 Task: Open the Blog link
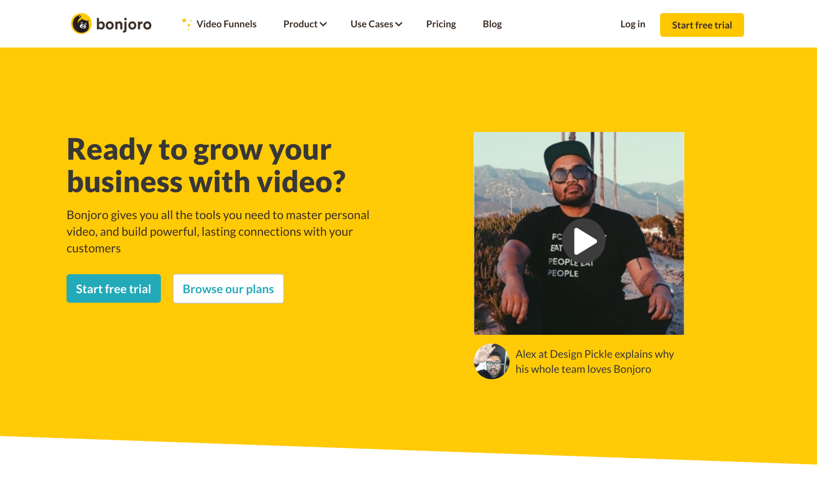[x=492, y=24]
